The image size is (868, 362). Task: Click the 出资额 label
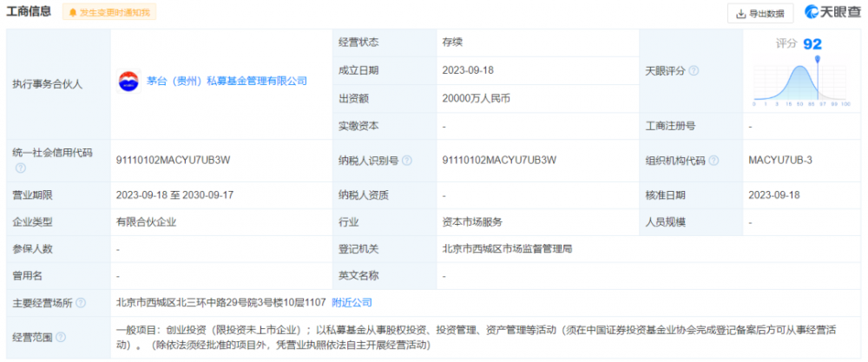click(354, 98)
